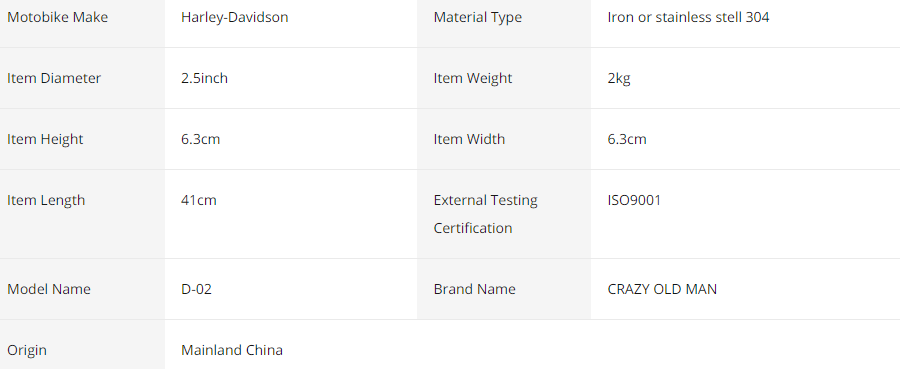
Task: Select the 2kg value
Action: [x=619, y=79]
